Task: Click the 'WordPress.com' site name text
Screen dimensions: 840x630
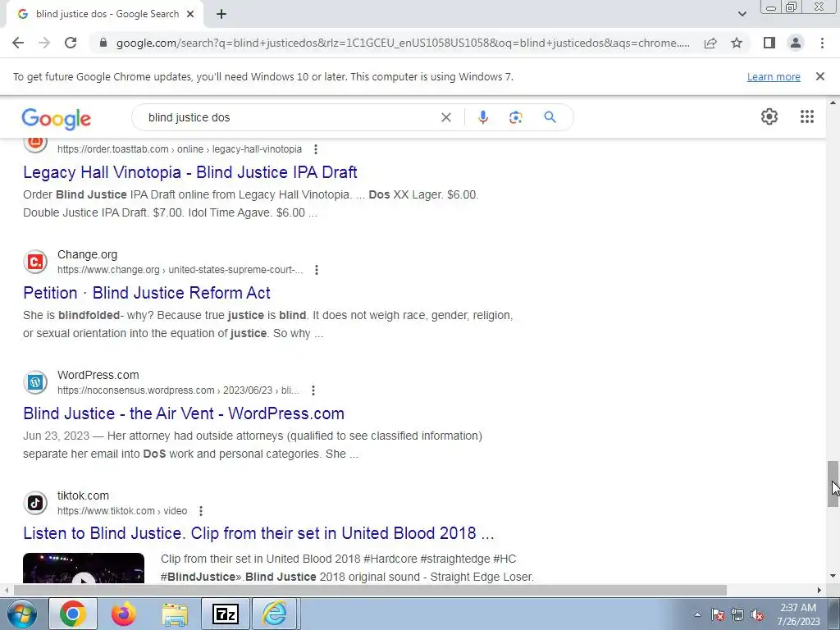Action: [x=98, y=375]
